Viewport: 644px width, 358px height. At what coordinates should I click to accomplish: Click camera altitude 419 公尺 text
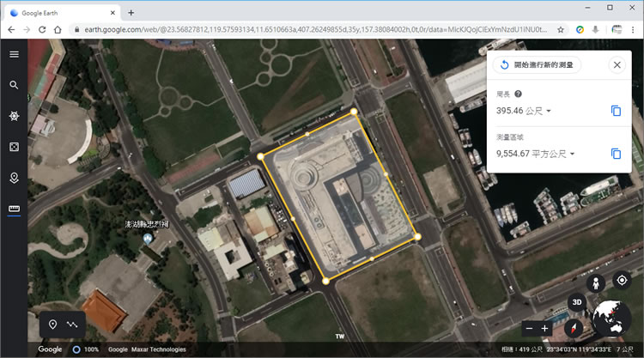[521, 349]
